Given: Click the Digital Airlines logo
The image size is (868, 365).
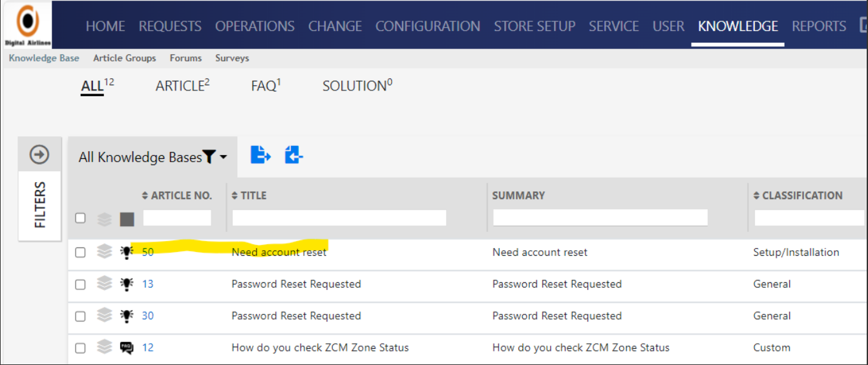Looking at the screenshot, I should 27,24.
